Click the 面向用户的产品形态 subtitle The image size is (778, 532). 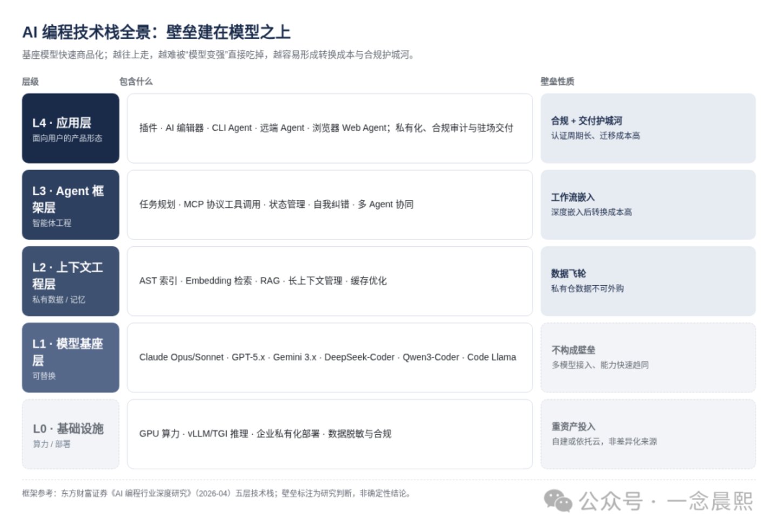[x=67, y=138]
